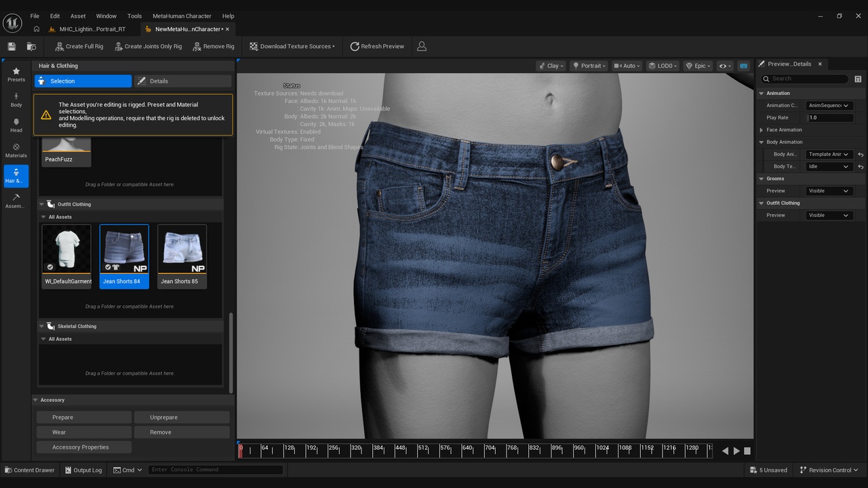Open the Tools menu
The image size is (868, 488).
coord(134,16)
